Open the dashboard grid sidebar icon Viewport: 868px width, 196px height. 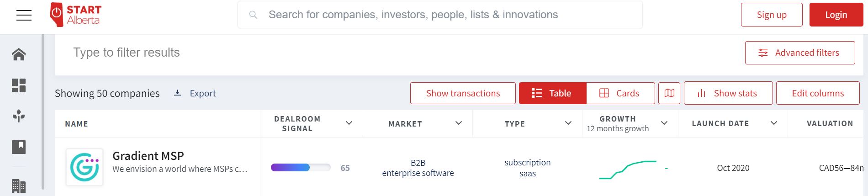pos(19,85)
